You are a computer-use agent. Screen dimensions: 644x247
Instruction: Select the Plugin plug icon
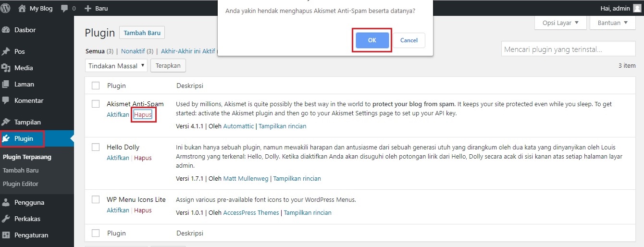6,138
